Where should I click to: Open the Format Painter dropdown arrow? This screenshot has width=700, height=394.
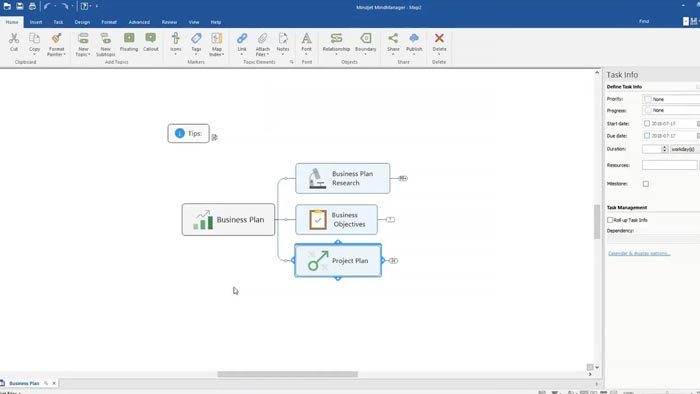tap(64, 54)
